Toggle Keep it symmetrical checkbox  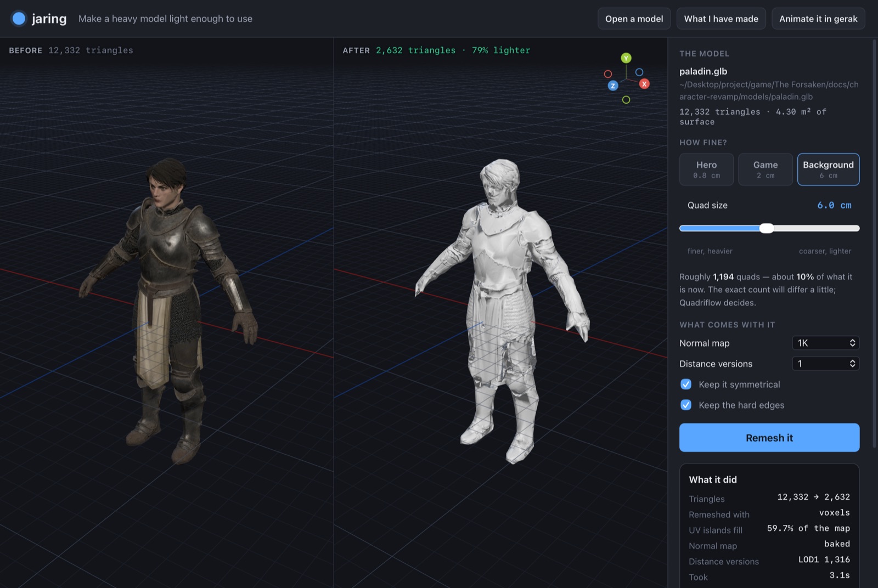click(x=686, y=385)
